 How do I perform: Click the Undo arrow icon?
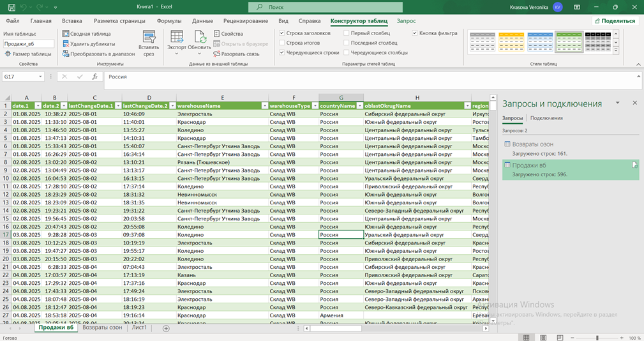[24, 7]
